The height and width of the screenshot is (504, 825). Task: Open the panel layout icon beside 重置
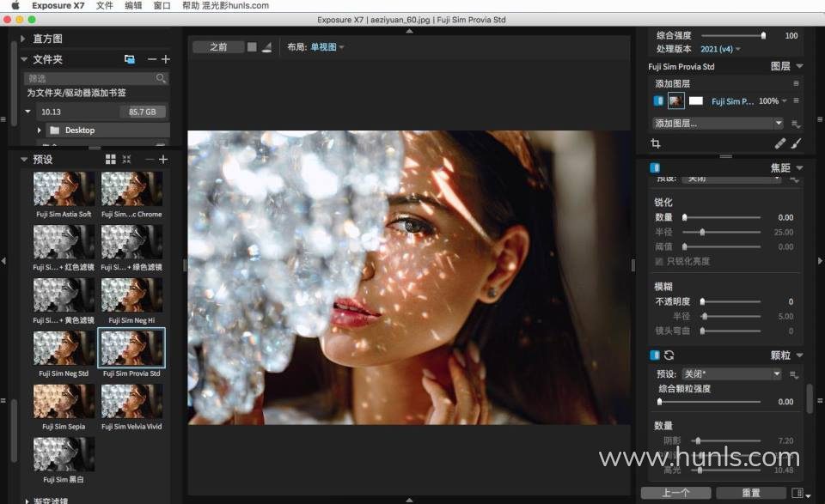click(797, 493)
